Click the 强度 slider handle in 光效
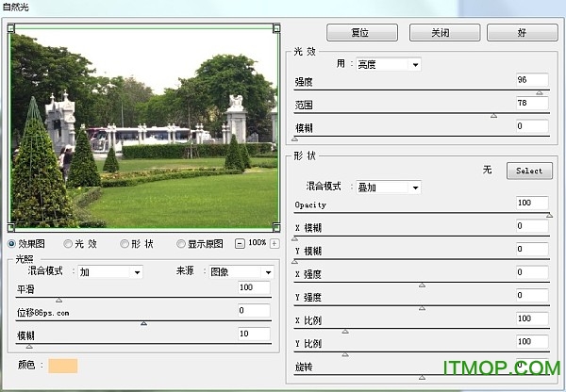The image size is (566, 392). (540, 92)
